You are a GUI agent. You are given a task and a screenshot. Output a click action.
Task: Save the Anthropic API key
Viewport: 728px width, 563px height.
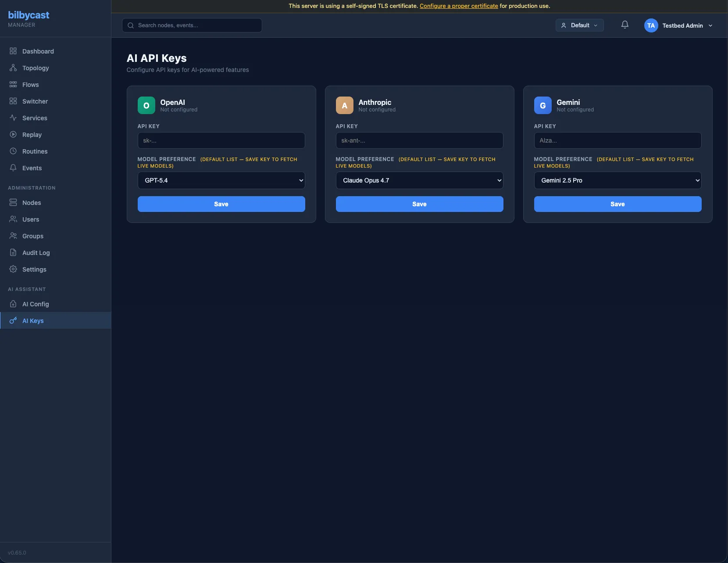419,204
